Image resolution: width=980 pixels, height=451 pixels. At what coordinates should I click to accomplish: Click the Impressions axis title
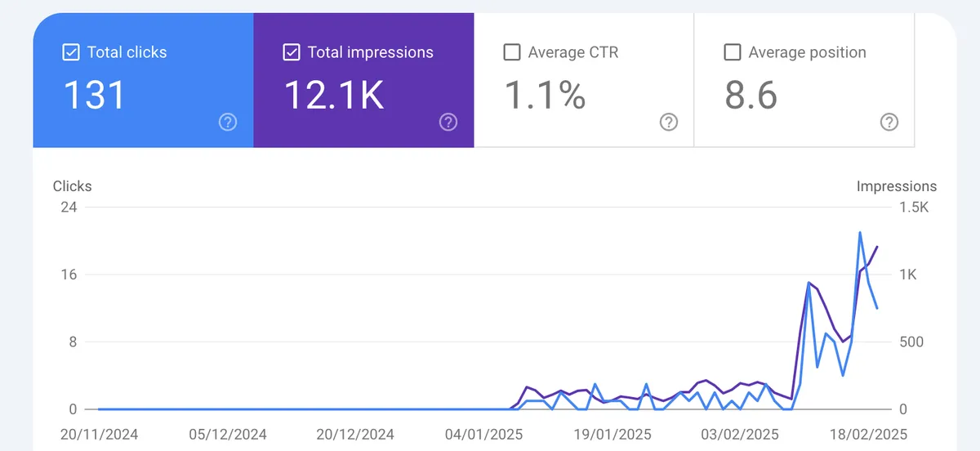[896, 186]
